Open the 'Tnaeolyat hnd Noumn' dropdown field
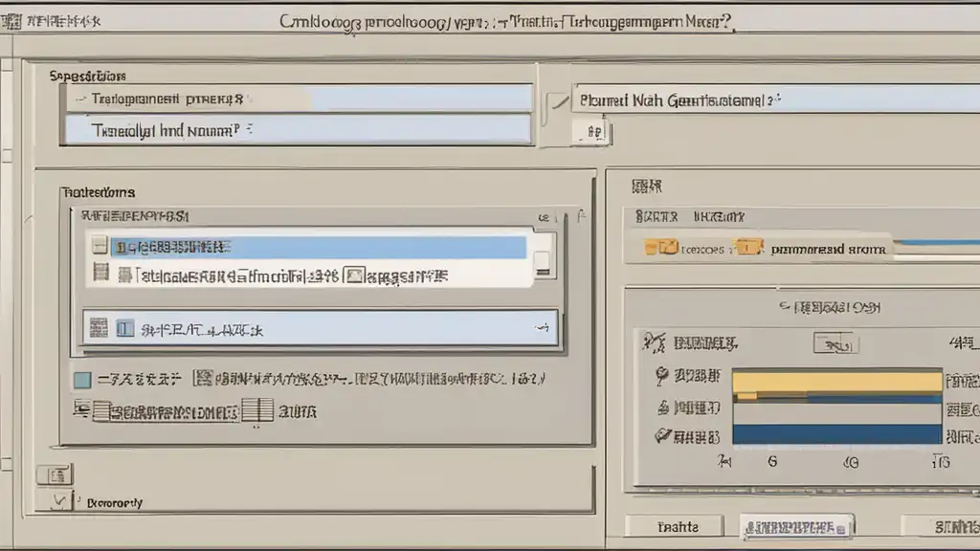This screenshot has width=980, height=551. coord(297,130)
